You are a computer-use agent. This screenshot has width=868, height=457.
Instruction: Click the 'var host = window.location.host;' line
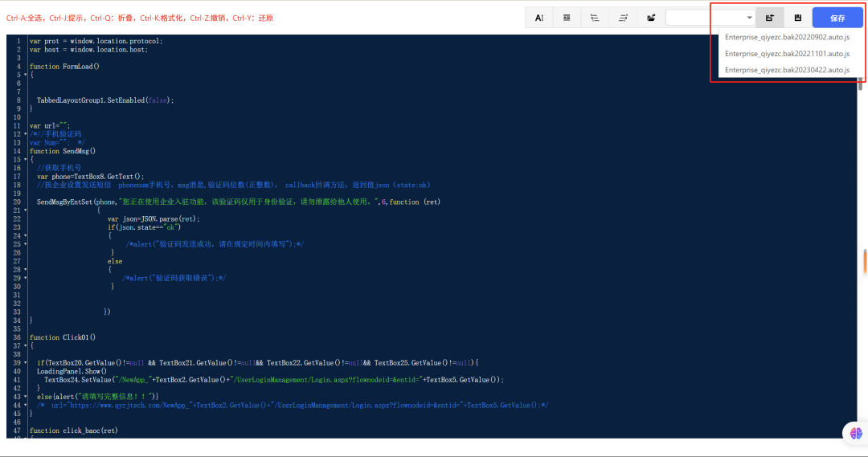coord(89,49)
